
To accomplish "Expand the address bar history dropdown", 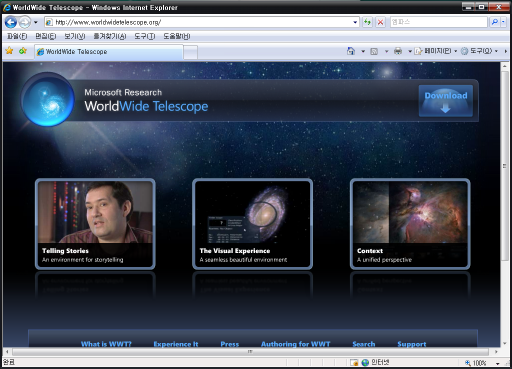I will click(x=355, y=23).
